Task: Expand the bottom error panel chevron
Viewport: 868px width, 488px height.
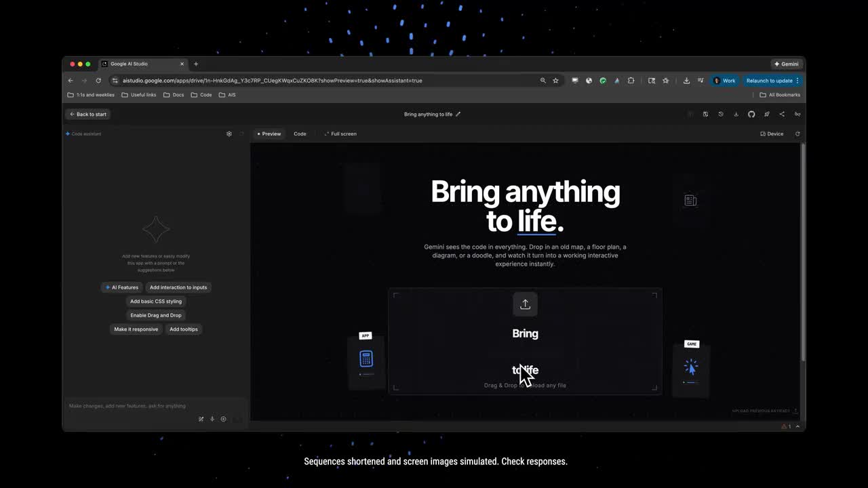Action: tap(797, 426)
